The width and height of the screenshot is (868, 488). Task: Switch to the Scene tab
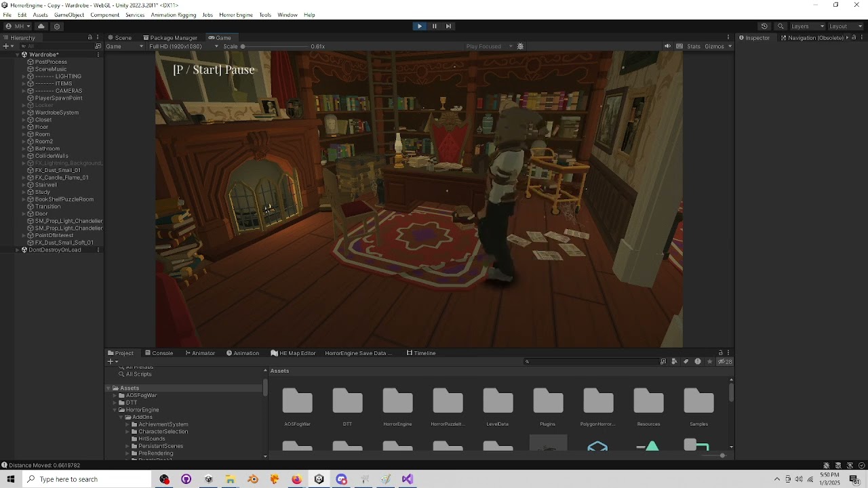pos(120,38)
